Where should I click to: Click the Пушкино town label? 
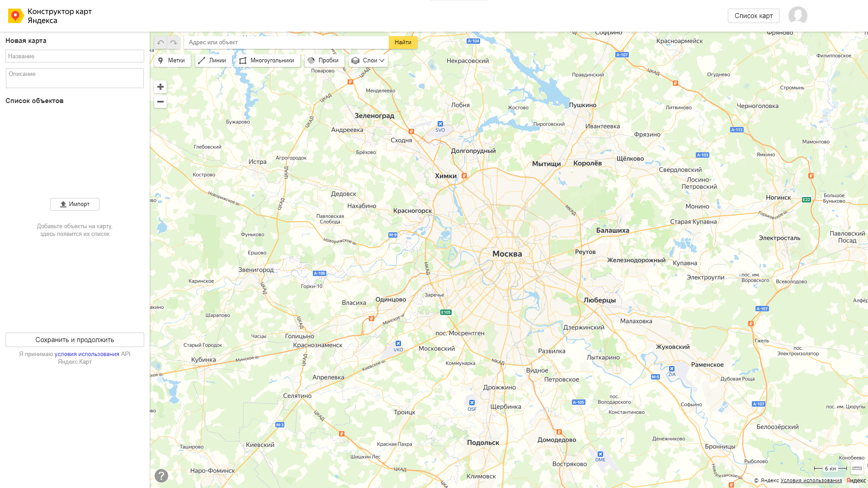tap(583, 105)
